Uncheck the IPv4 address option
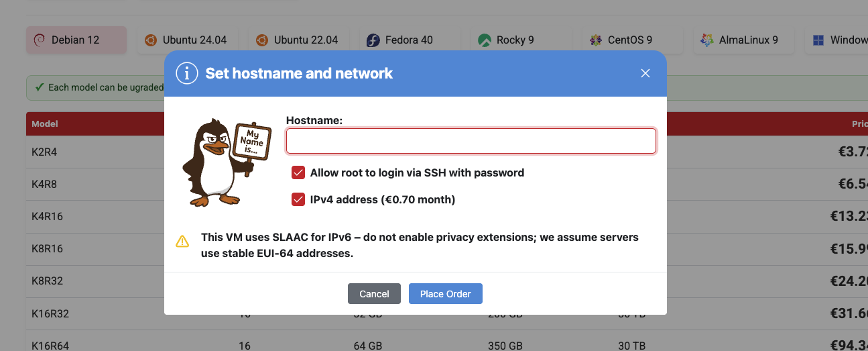Screen dimensions: 868x351 coord(298,199)
